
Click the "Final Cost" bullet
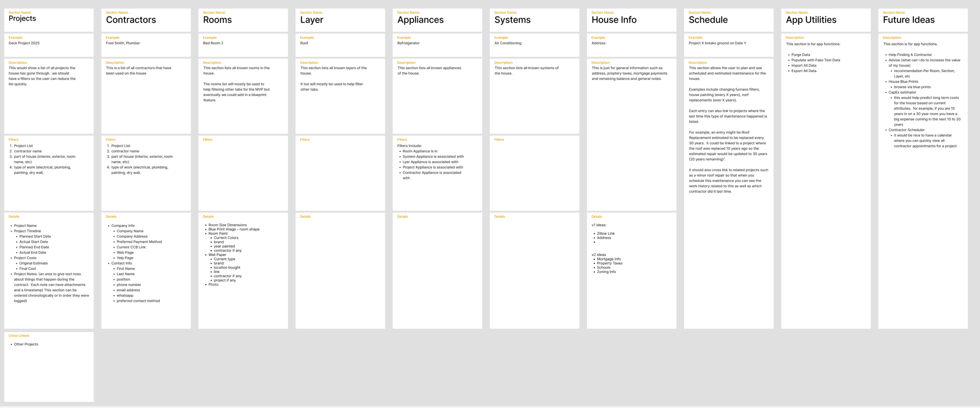(28, 269)
